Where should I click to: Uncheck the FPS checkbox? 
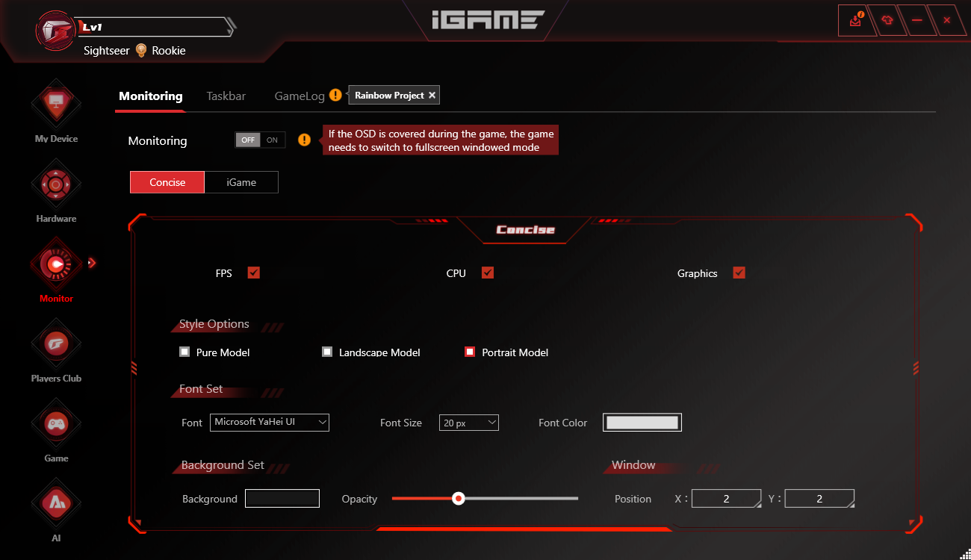click(x=253, y=273)
